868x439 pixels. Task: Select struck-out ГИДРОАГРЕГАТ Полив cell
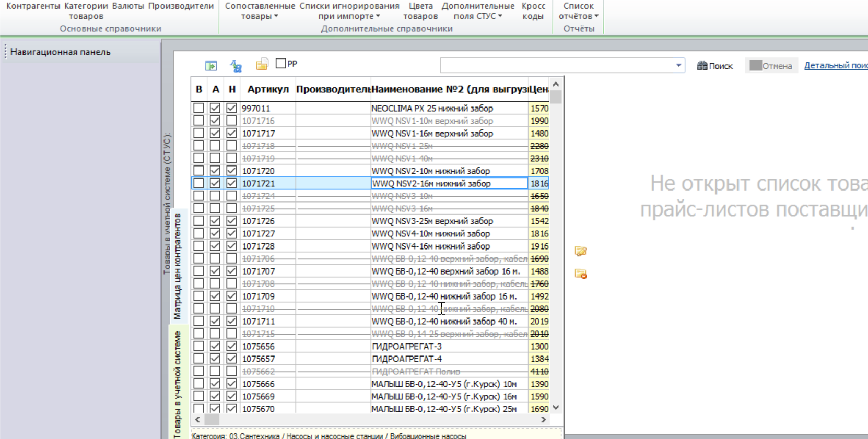[x=450, y=371]
